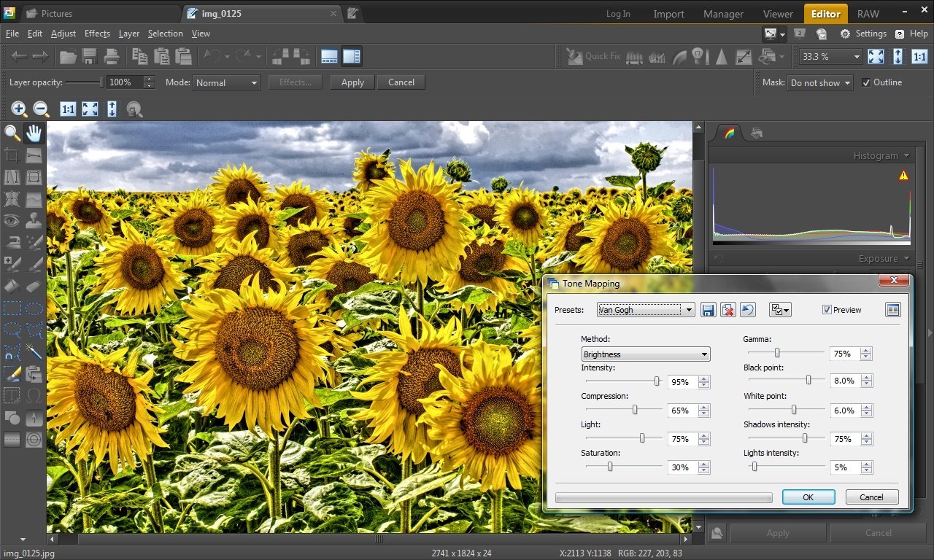Pick the Clone Stamp tool
This screenshot has height=560, width=934.
(x=34, y=220)
